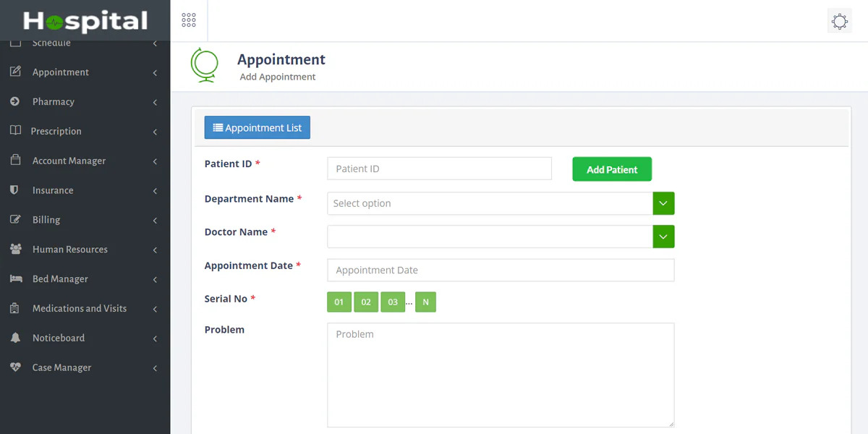Click the Bed Manager bed icon
The width and height of the screenshot is (868, 434).
click(x=16, y=279)
